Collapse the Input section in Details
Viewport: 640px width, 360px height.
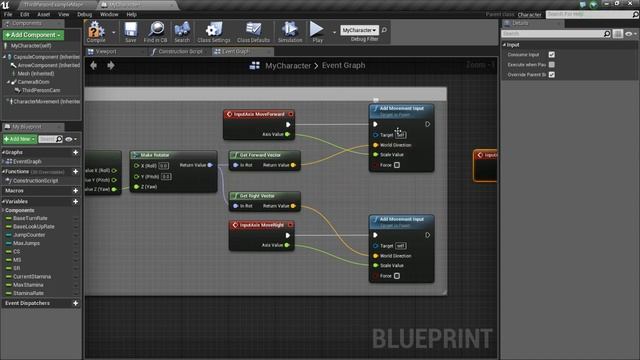[504, 45]
